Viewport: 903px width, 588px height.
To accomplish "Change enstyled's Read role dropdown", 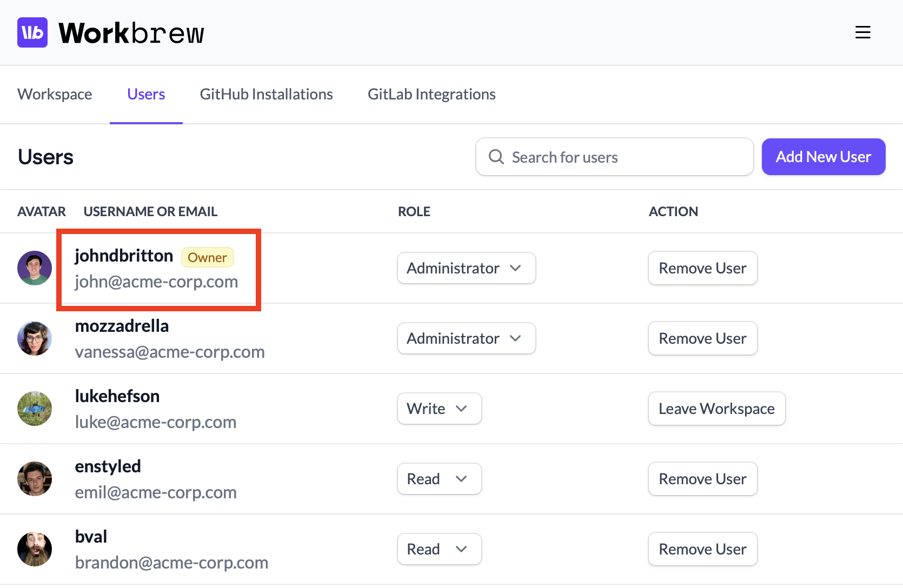I will 439,479.
